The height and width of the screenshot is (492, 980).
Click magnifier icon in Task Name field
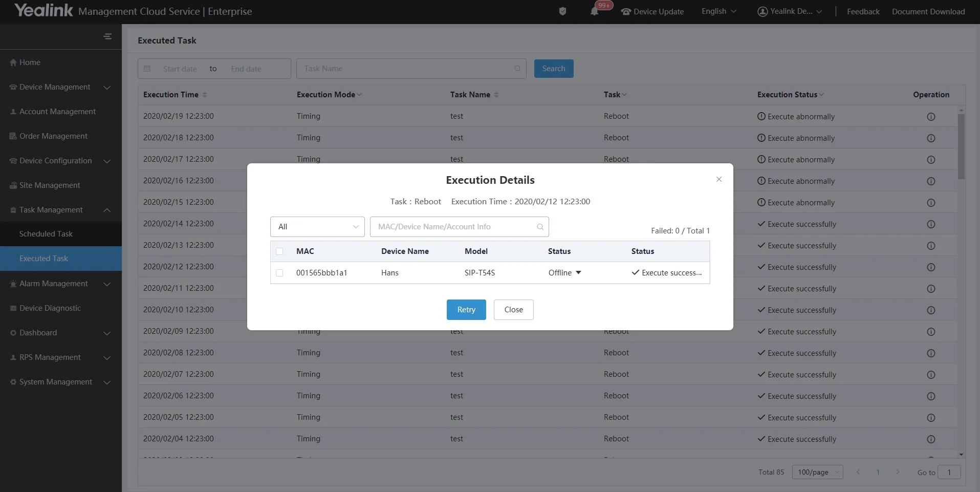click(517, 69)
